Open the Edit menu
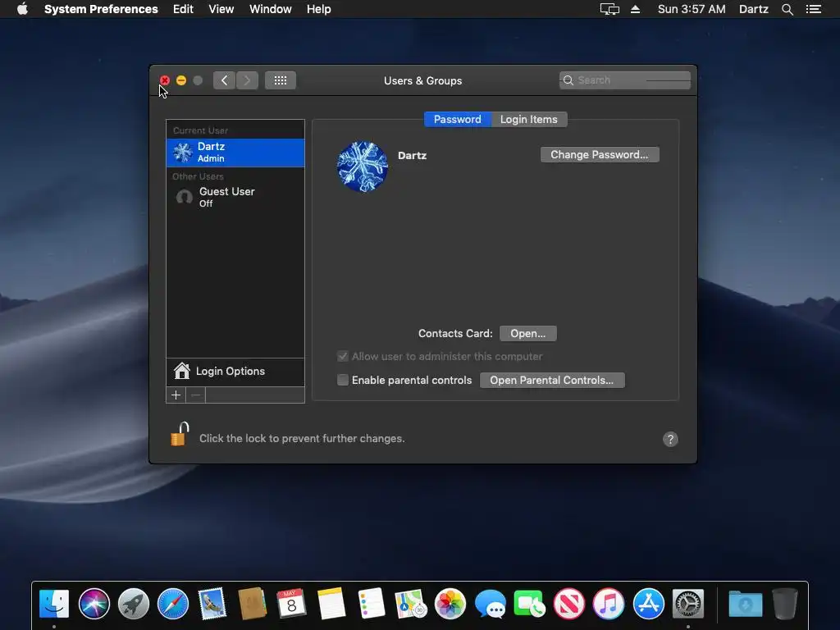 tap(183, 9)
